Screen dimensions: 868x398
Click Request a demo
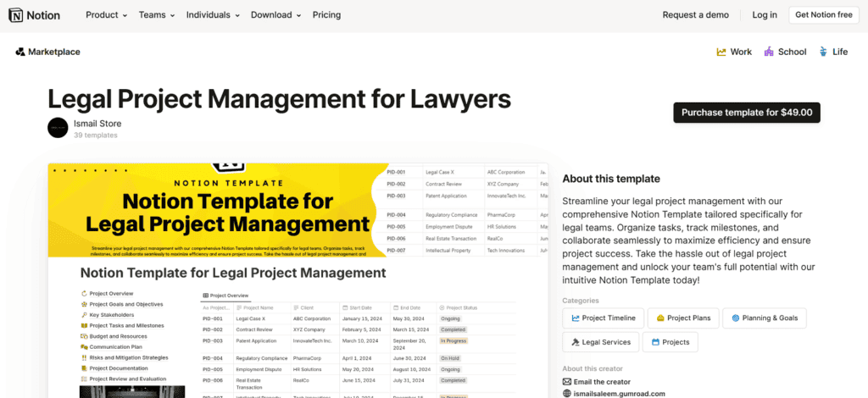696,15
